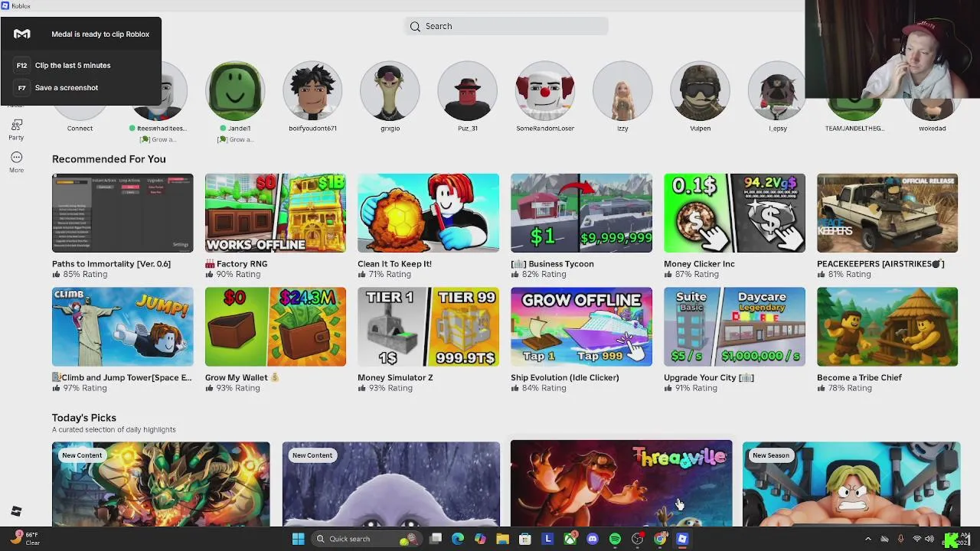The image size is (980, 551).
Task: Open Ship Evolution (Idle Clicker) thumbnail
Action: tap(581, 327)
